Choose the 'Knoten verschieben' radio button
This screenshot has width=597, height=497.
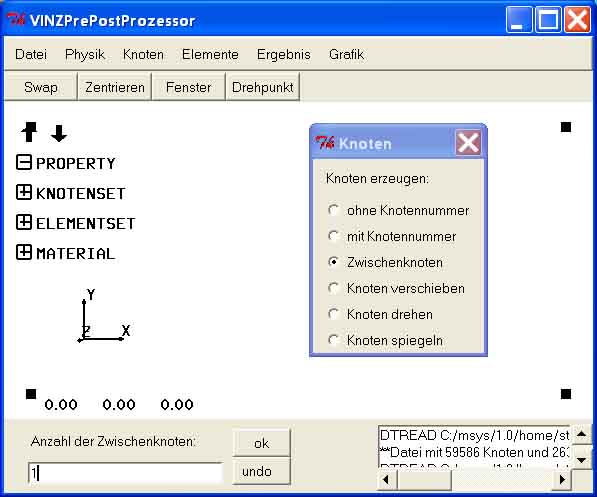point(334,288)
